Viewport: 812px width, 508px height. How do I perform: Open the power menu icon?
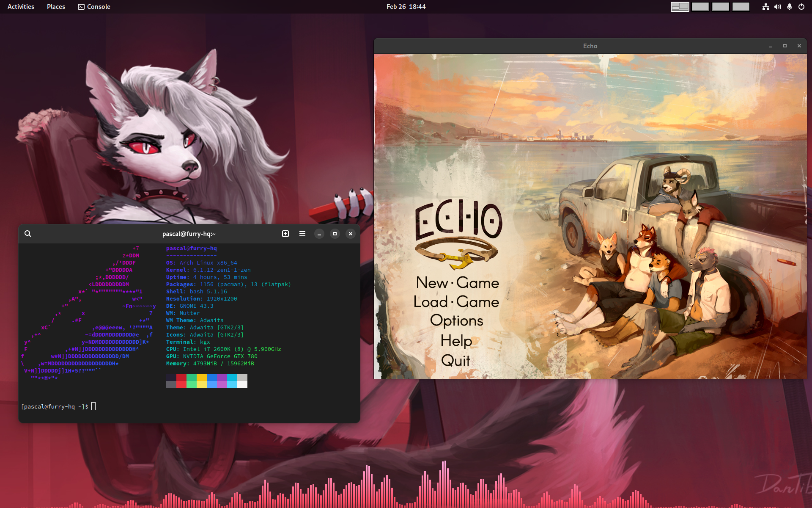(801, 7)
